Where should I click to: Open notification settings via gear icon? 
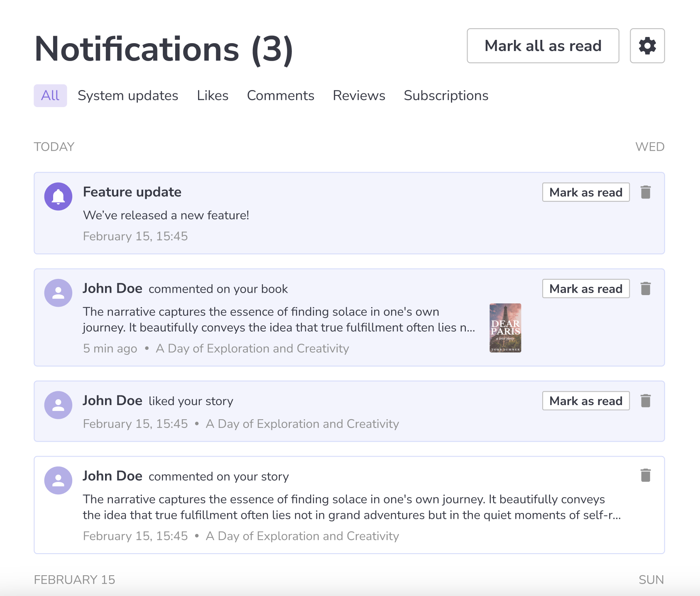coord(647,46)
